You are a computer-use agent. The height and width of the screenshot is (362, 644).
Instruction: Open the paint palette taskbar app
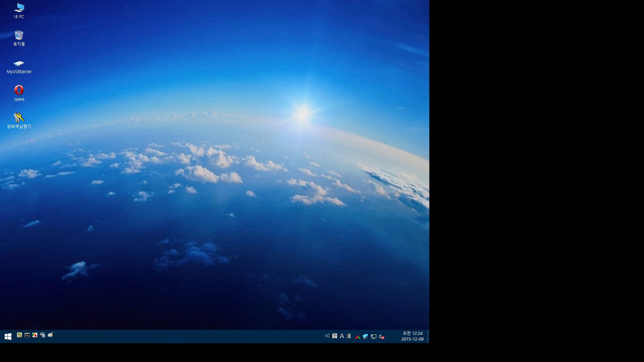[x=50, y=335]
